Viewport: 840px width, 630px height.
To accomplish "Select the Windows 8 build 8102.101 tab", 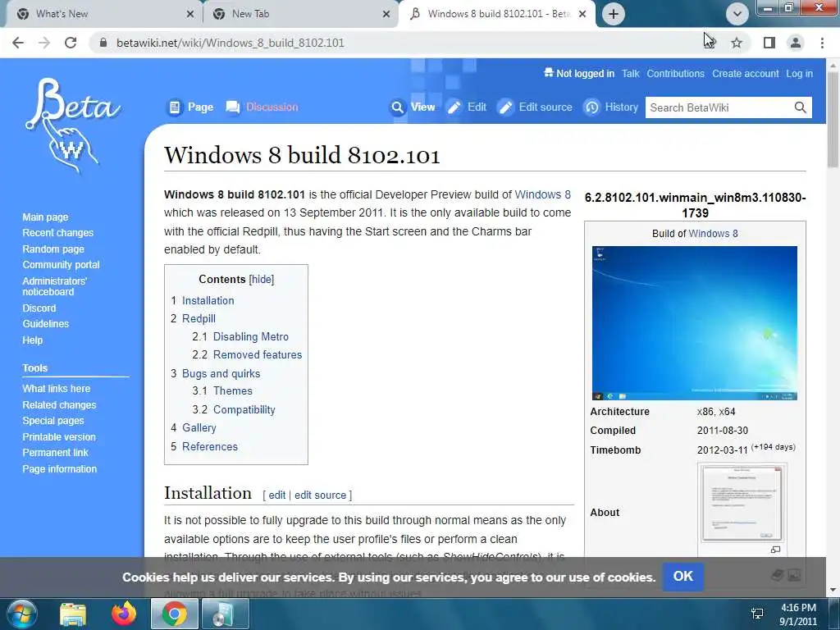I will tap(497, 14).
